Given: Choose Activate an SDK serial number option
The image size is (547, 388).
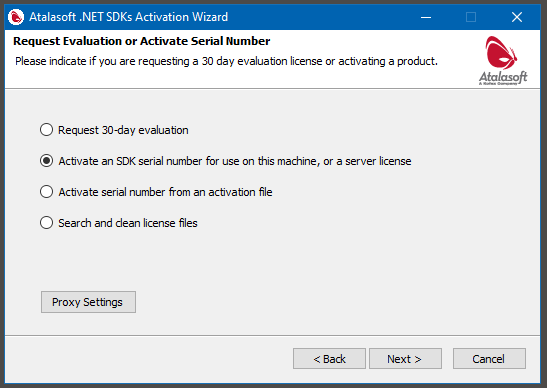Looking at the screenshot, I should 46,161.
